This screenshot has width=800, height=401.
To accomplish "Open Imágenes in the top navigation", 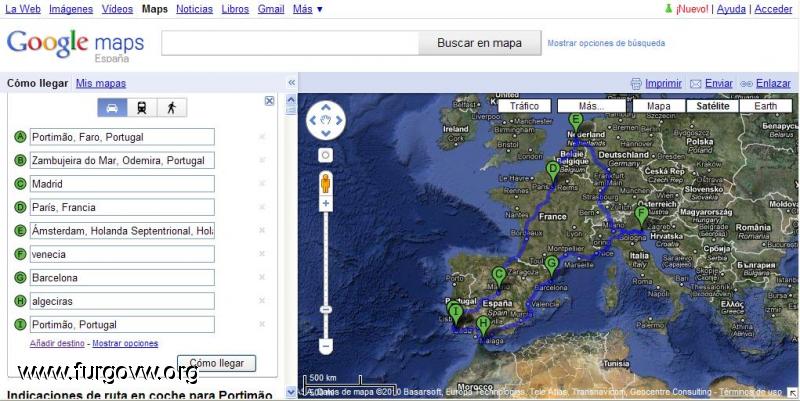I will point(71,9).
